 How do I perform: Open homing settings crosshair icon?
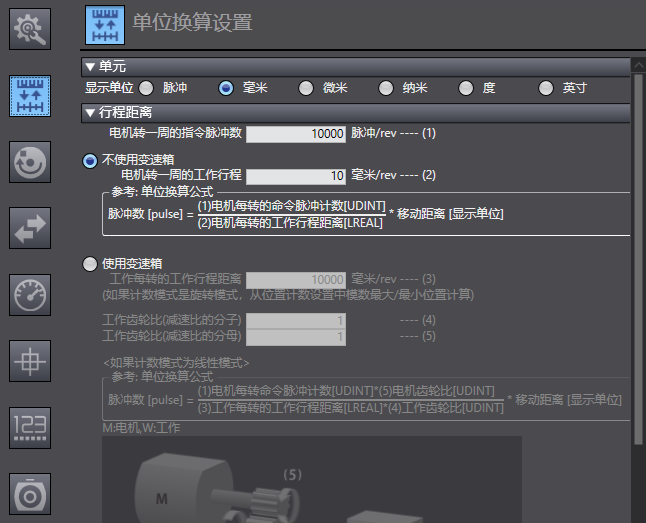(x=30, y=361)
